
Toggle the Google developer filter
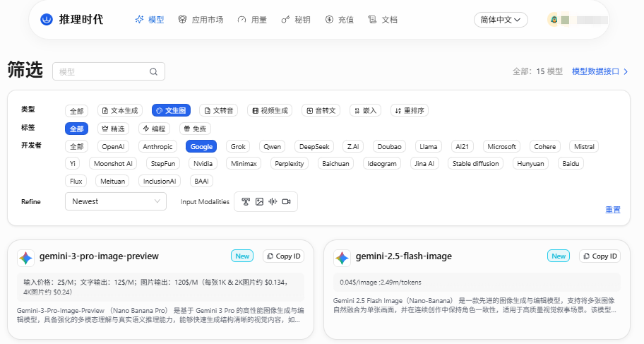pos(201,147)
